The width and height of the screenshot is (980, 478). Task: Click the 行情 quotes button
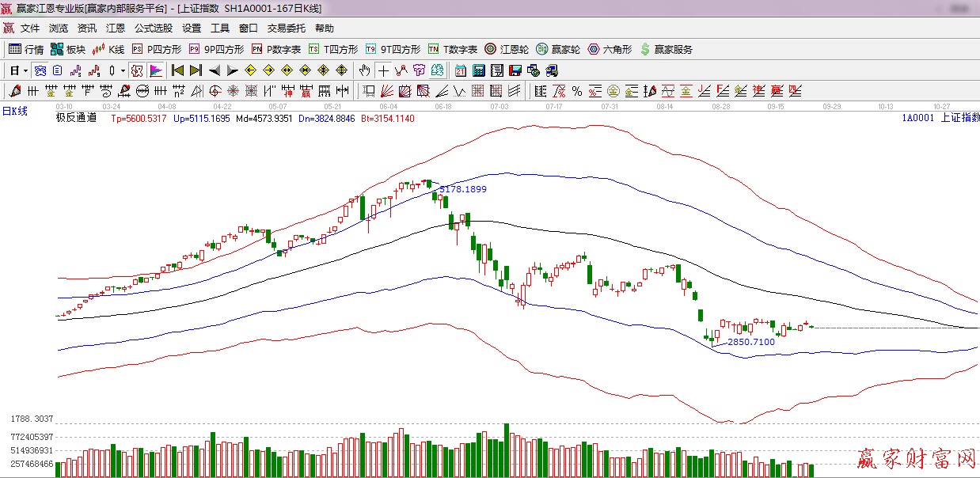(26, 49)
